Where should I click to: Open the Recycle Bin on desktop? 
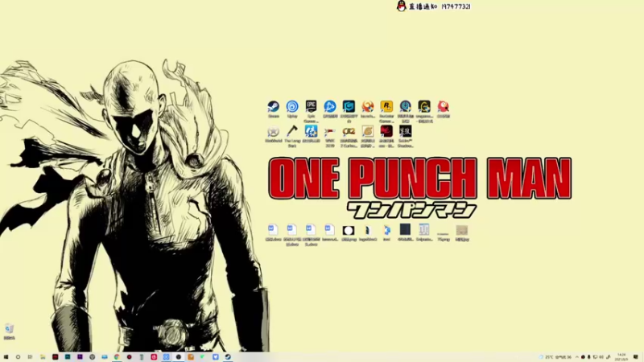pos(9,331)
